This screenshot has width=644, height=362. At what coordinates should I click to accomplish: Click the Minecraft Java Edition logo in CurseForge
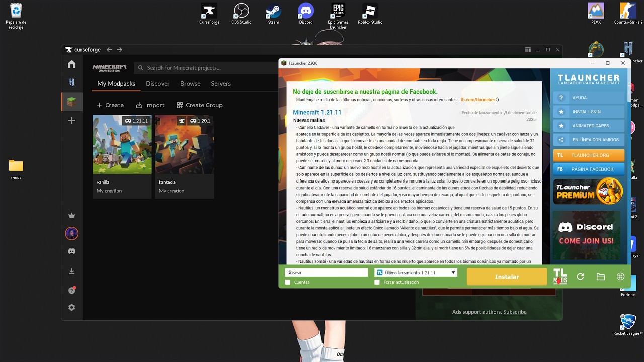[109, 68]
